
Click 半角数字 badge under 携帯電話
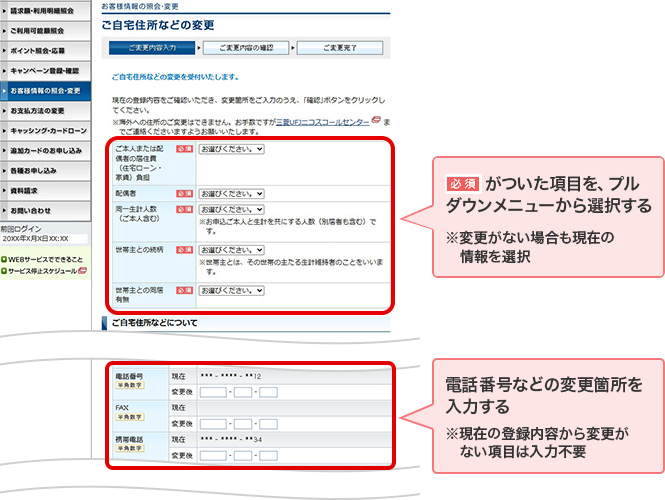(130, 448)
